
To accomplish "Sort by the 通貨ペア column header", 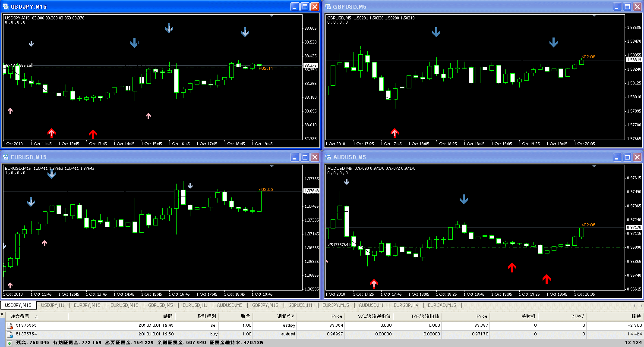I will [x=275, y=316].
